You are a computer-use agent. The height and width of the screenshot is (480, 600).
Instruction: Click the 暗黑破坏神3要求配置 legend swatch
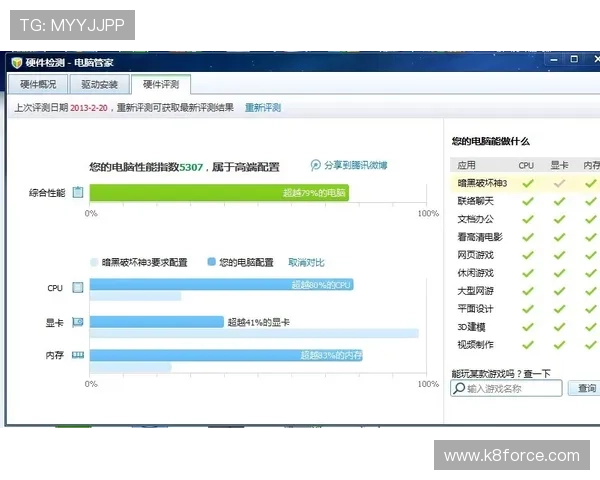(94, 262)
